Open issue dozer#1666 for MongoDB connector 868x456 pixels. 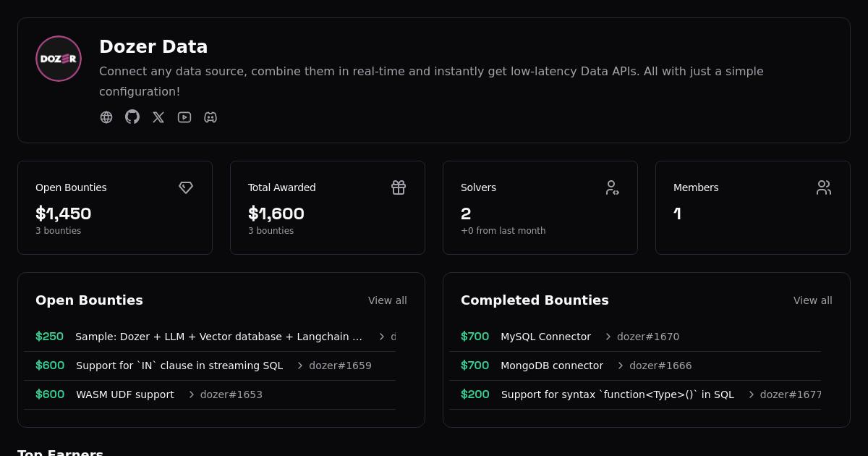click(660, 366)
